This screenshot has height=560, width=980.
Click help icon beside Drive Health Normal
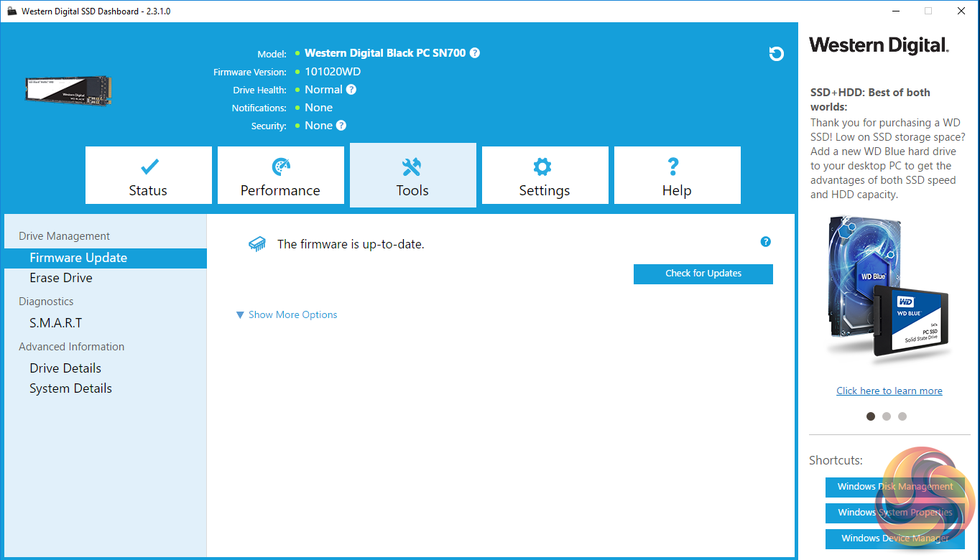tap(351, 90)
